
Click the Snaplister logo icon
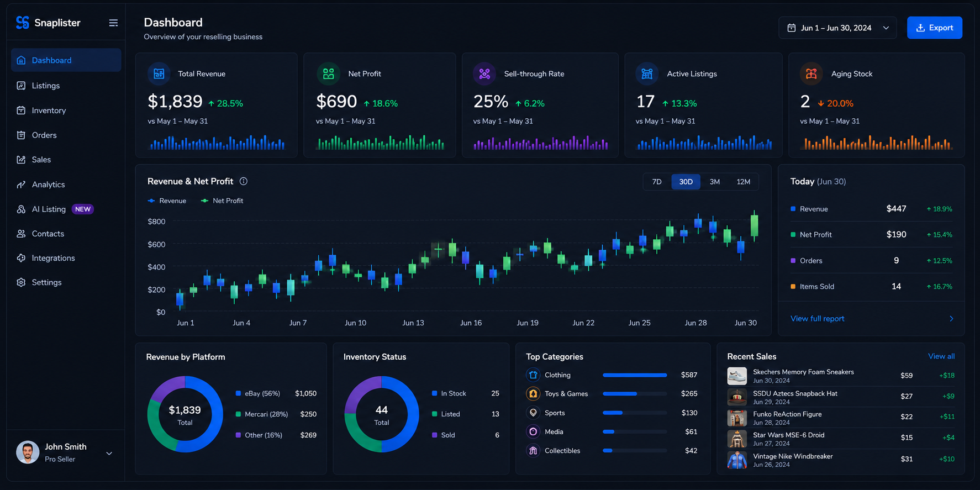[23, 23]
